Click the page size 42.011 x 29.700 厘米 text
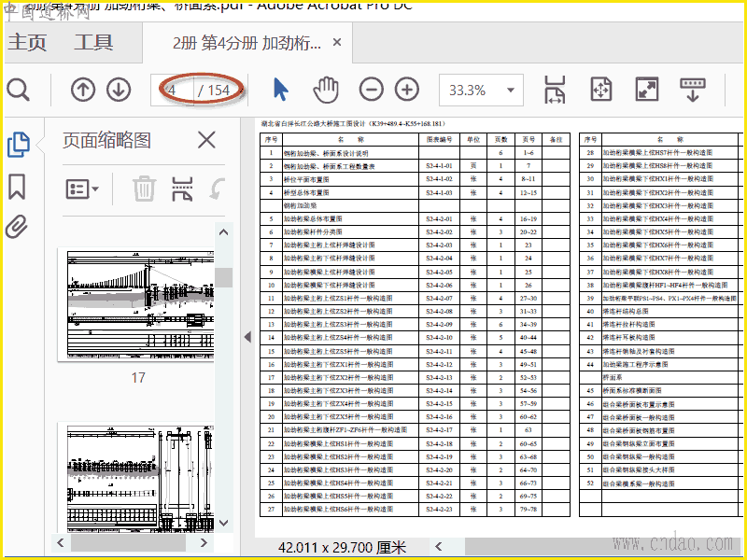This screenshot has height=560, width=747. [342, 548]
